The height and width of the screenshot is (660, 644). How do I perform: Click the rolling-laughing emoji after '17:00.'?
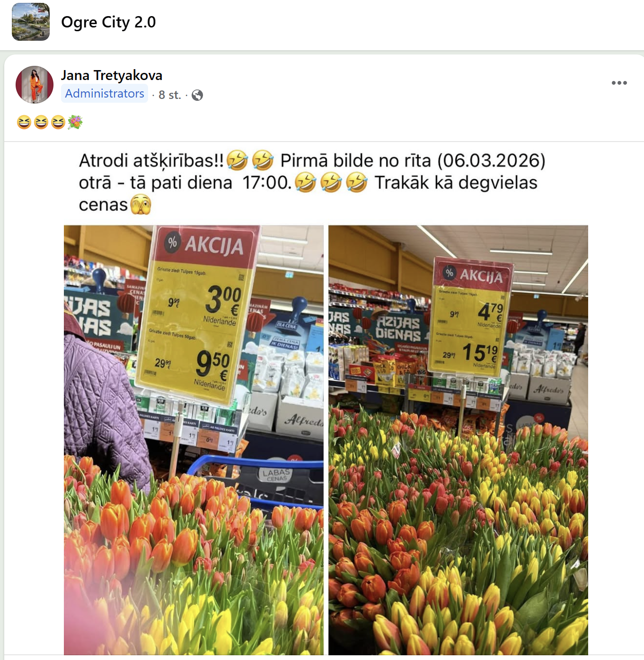pyautogui.click(x=306, y=182)
